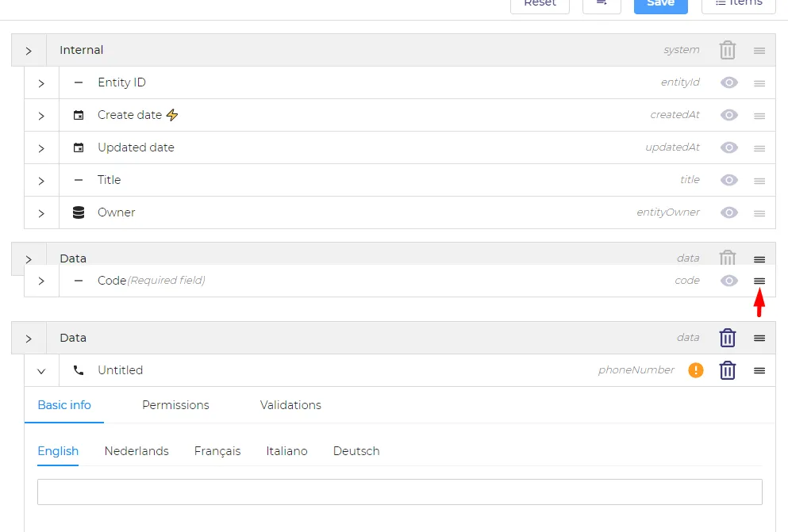788x532 pixels.
Task: Expand the Internal section
Action: click(29, 51)
